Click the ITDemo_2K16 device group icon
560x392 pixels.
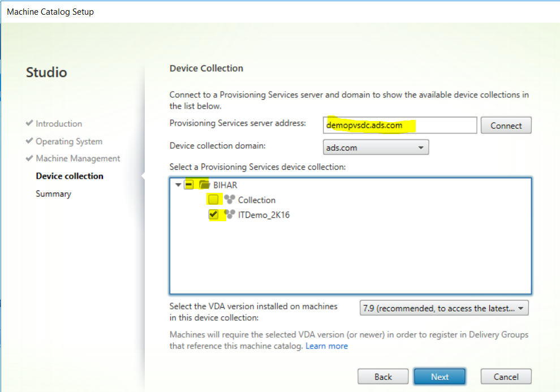(229, 214)
